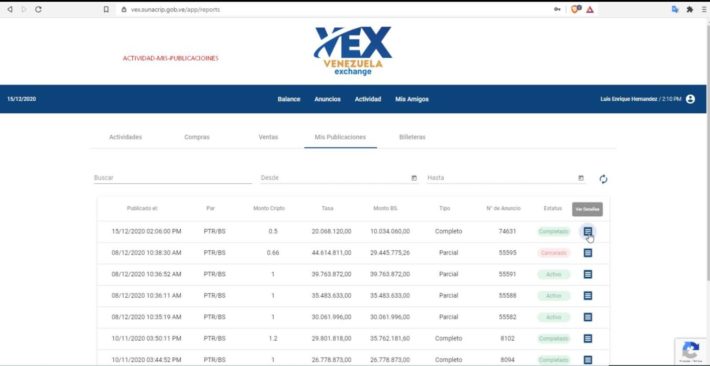
Task: Refresh the publications table
Action: pyautogui.click(x=603, y=179)
